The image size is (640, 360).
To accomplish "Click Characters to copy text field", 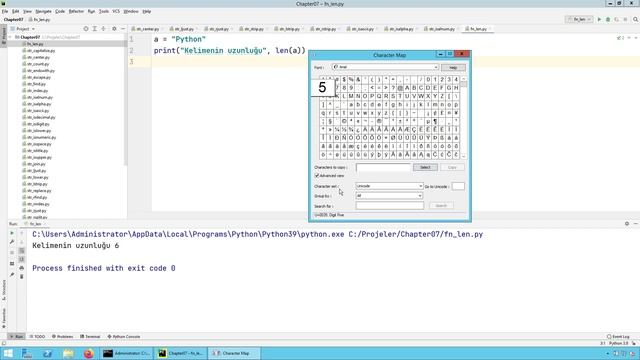I will point(383,167).
